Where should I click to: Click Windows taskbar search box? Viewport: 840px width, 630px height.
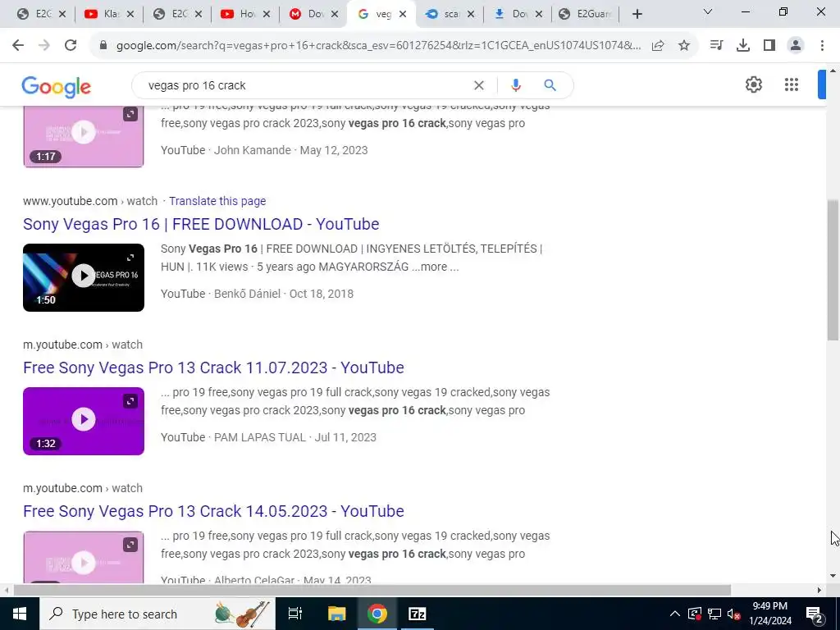pos(157,614)
